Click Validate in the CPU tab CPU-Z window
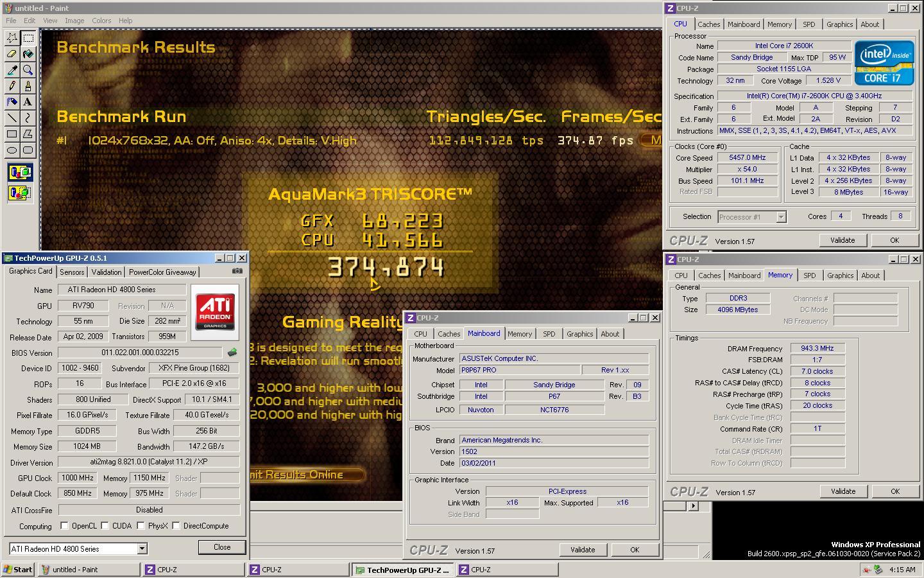Viewport: 924px width, 578px height. 843,240
